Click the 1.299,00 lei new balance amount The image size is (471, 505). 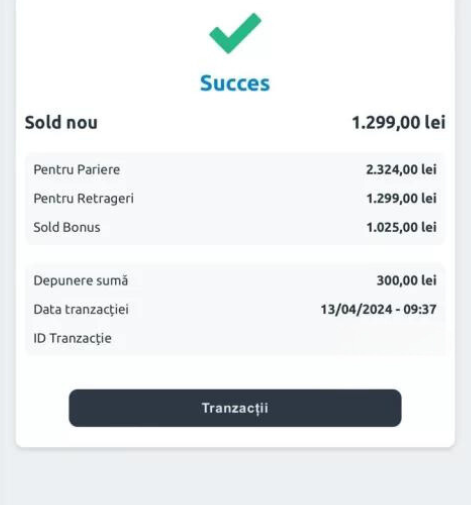click(x=399, y=122)
